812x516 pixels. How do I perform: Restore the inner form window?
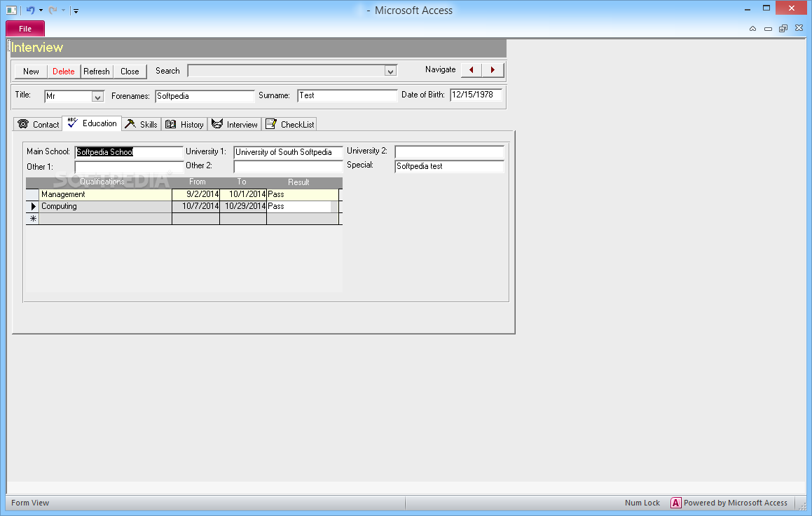click(783, 29)
